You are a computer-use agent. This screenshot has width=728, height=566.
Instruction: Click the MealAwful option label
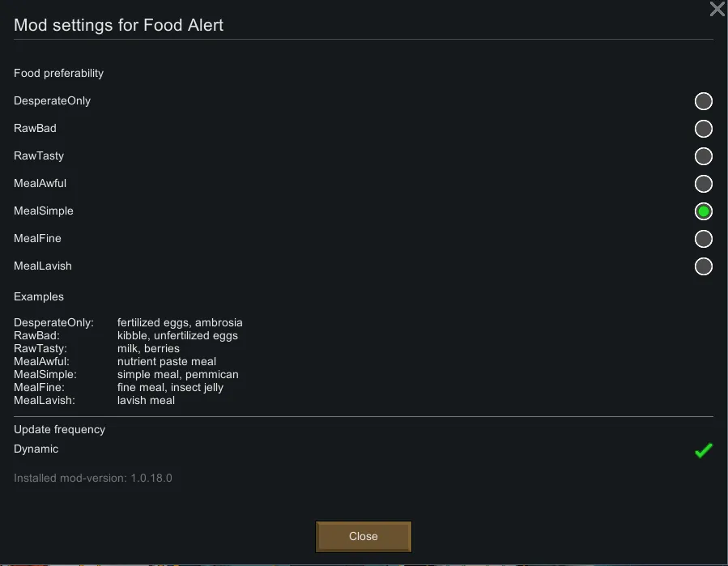(x=40, y=184)
